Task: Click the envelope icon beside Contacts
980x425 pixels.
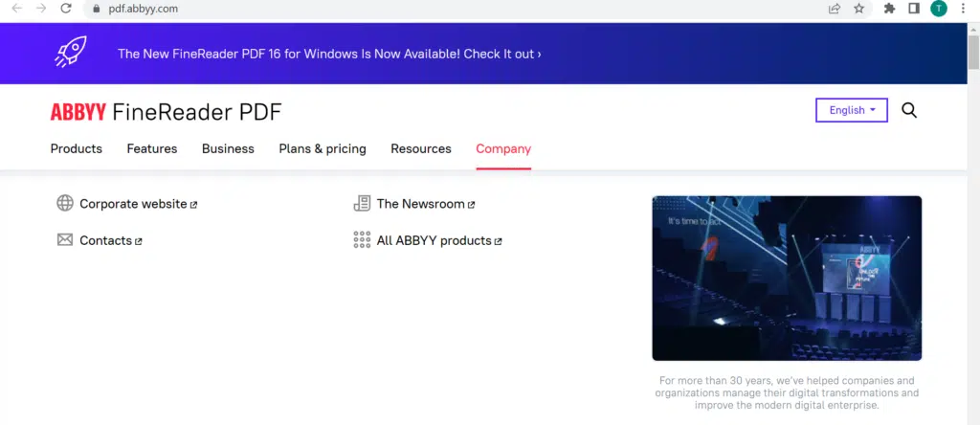Action: click(x=65, y=240)
